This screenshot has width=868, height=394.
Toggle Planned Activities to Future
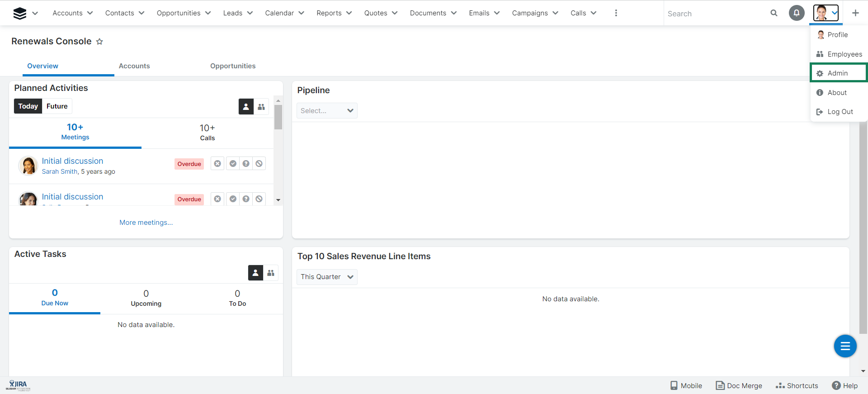click(57, 106)
